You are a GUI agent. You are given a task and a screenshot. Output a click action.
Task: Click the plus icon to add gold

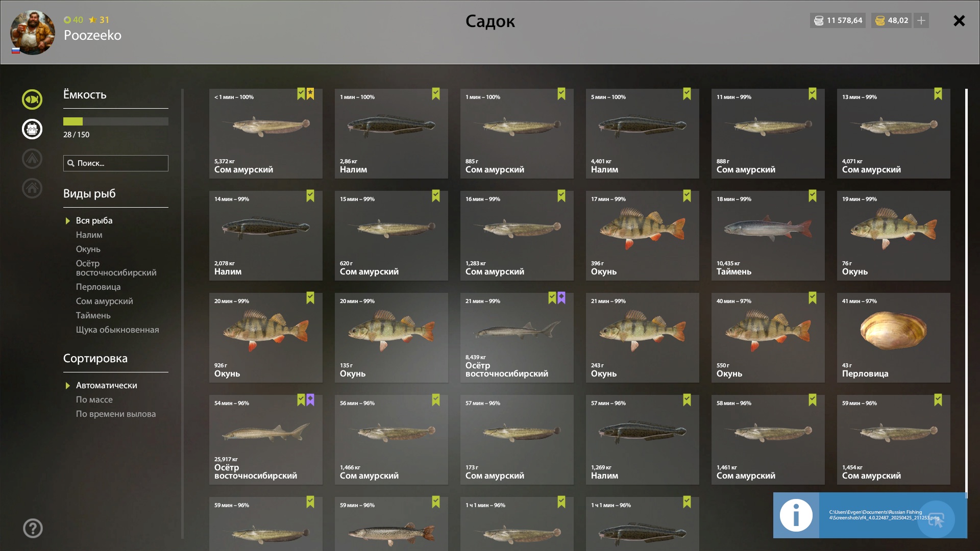click(x=921, y=20)
